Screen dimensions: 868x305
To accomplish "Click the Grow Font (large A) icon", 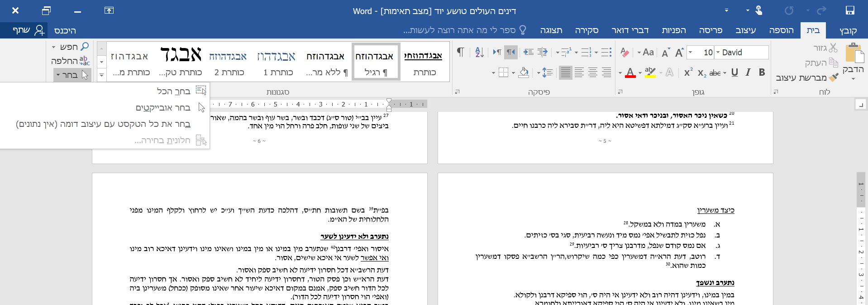I will pos(679,52).
